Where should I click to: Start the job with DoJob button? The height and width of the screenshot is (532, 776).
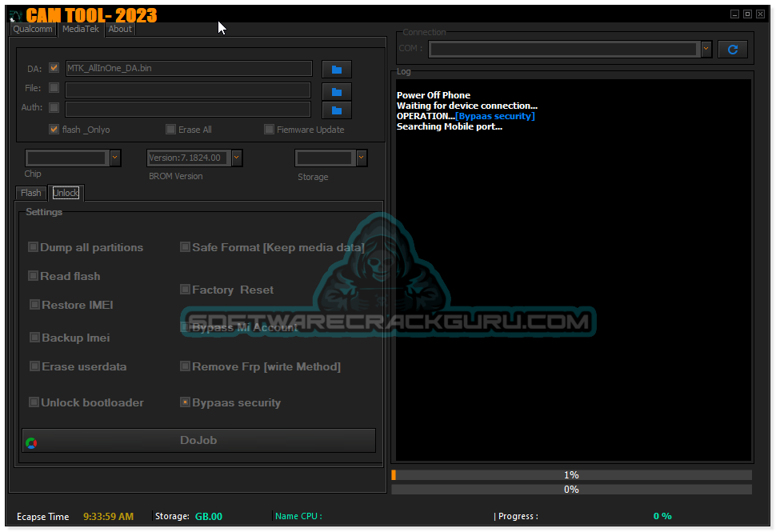click(198, 440)
